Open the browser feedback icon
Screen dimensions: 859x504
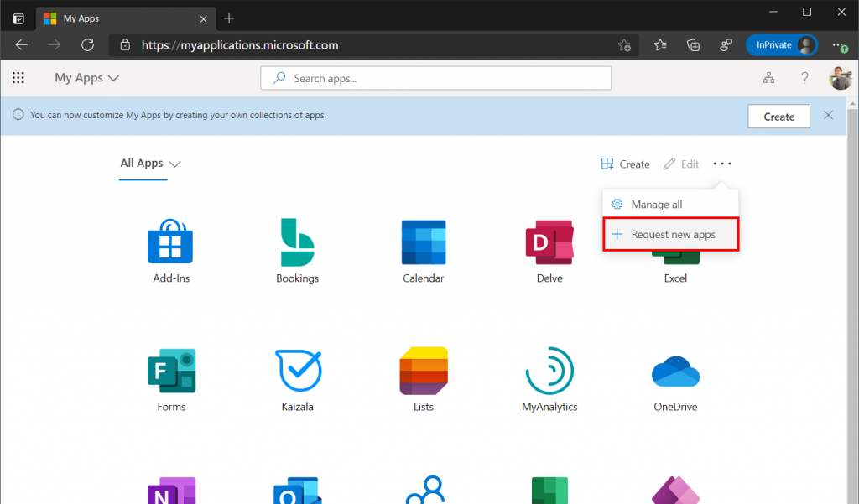[726, 45]
